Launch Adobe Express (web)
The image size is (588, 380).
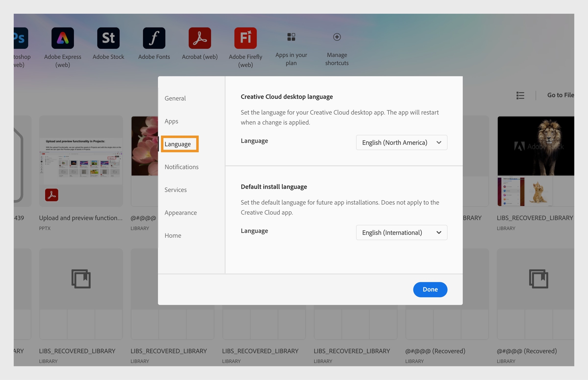click(62, 38)
